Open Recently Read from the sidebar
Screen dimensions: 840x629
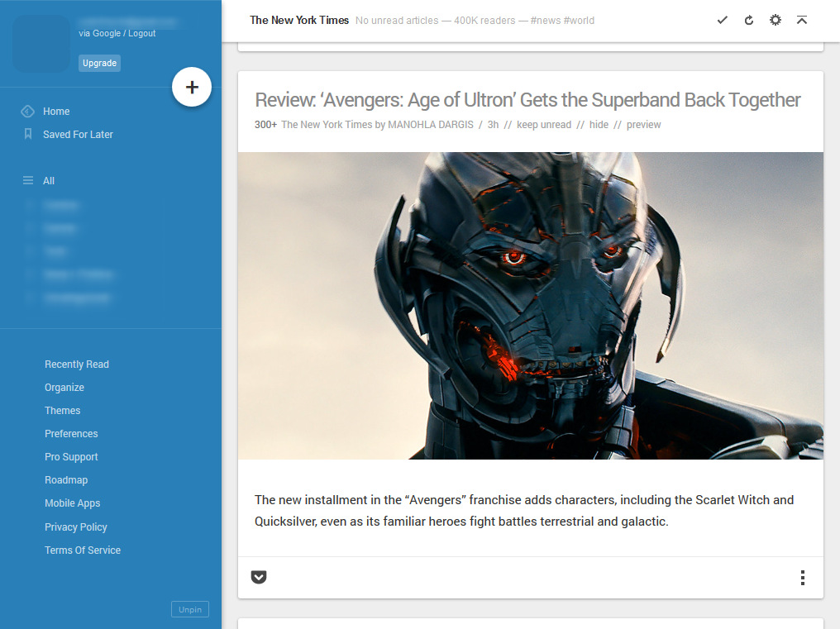[76, 364]
